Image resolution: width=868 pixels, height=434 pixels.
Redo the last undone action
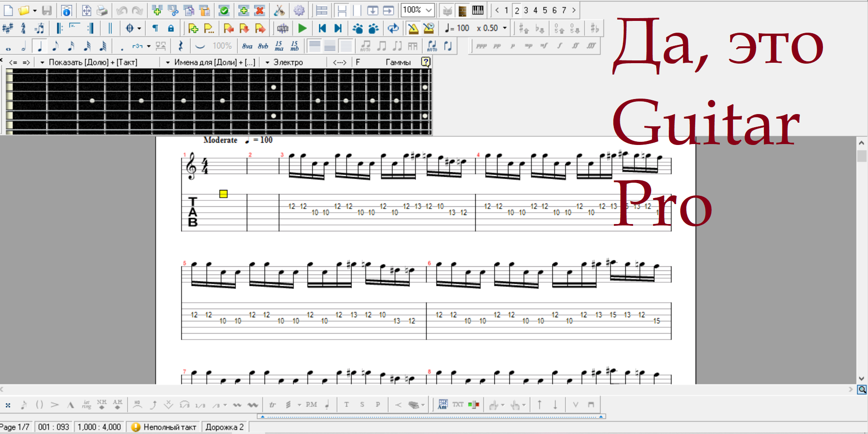(x=137, y=10)
